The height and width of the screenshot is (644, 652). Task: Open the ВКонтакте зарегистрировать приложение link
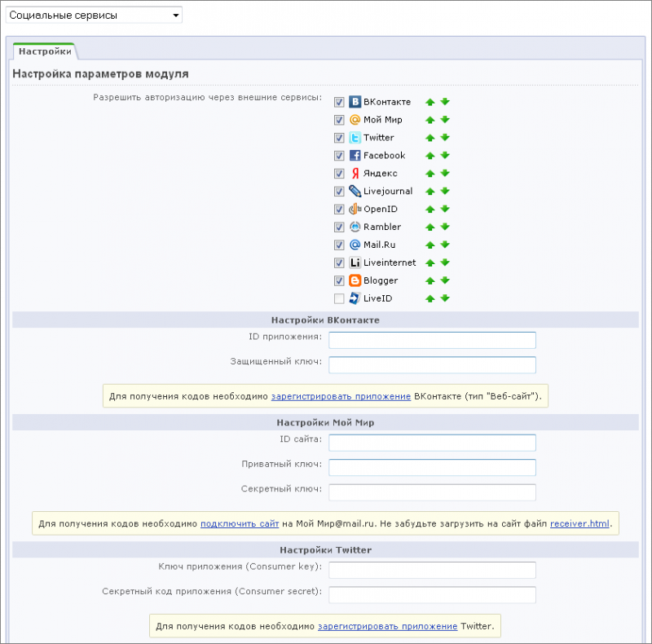[x=341, y=396]
